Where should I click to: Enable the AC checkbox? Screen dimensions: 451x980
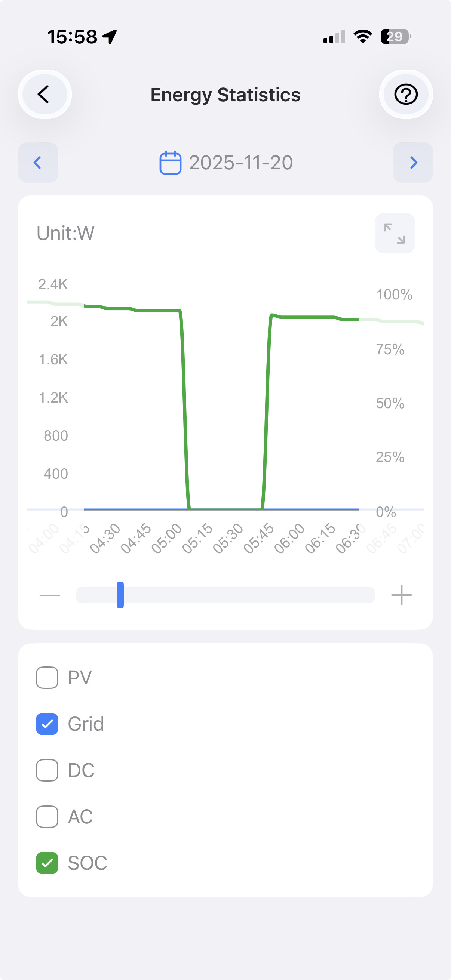(47, 816)
